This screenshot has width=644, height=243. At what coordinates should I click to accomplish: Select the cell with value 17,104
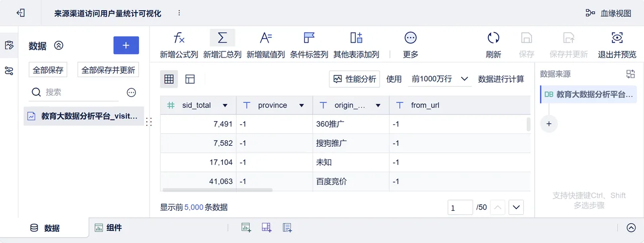pos(198,162)
